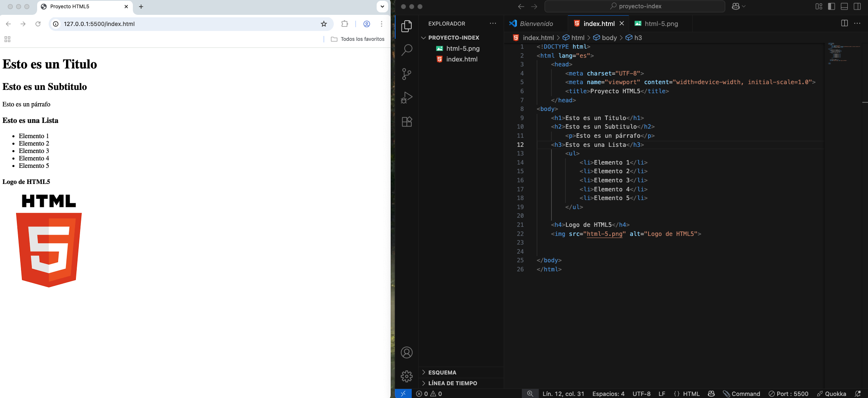
Task: Split the editor to the right
Action: tap(844, 23)
